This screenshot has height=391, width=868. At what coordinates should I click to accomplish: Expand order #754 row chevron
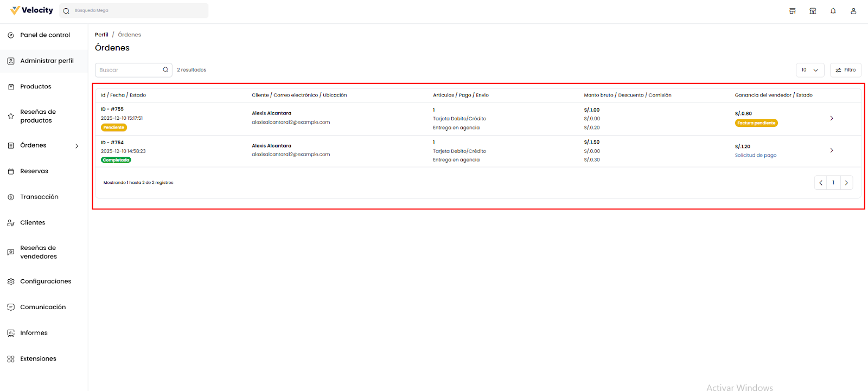[x=832, y=150]
